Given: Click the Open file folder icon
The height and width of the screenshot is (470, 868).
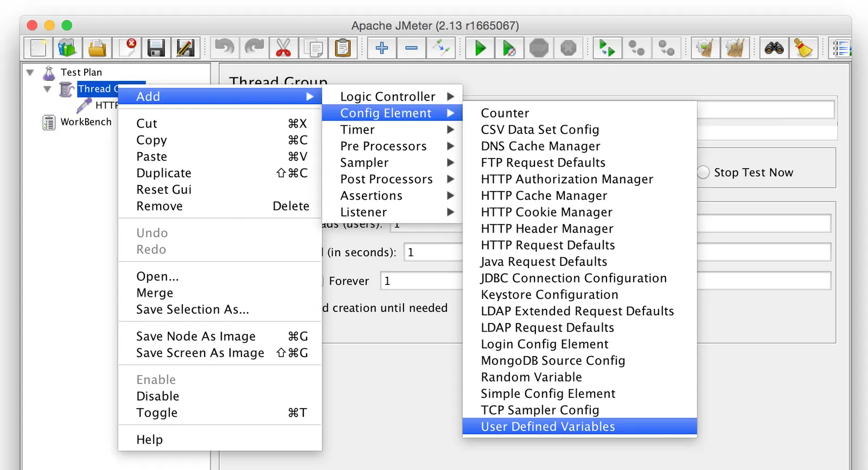Looking at the screenshot, I should pyautogui.click(x=97, y=48).
